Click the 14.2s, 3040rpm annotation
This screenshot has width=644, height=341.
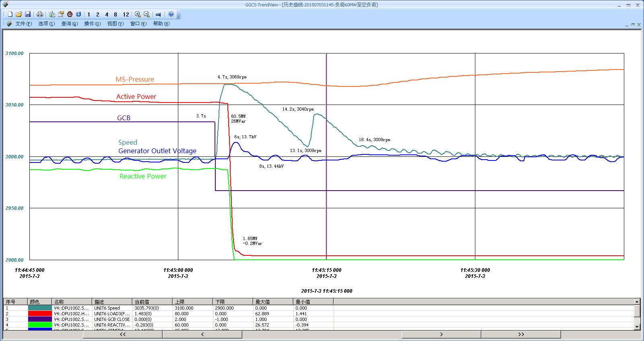tap(298, 109)
